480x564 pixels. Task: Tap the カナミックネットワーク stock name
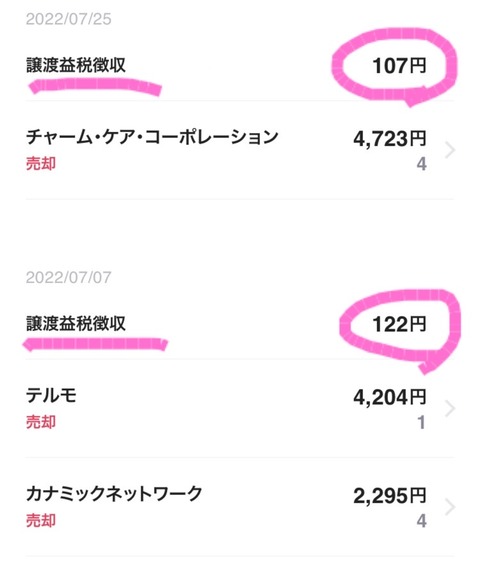tap(114, 494)
